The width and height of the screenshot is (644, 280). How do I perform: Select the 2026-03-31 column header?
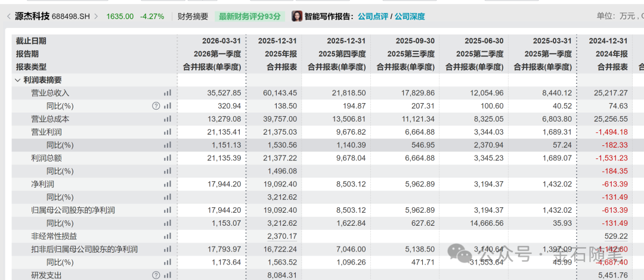point(221,41)
